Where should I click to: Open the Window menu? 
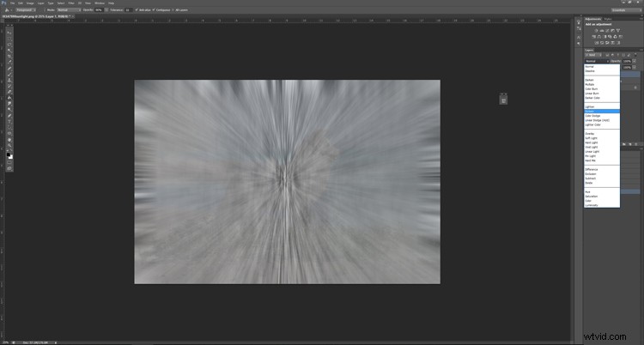pos(100,3)
